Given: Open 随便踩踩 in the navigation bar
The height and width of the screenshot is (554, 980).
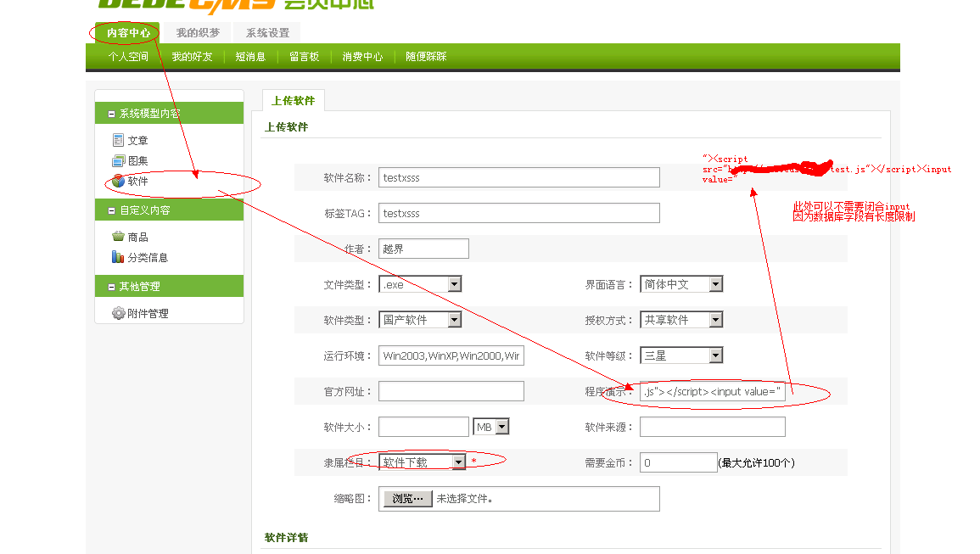Looking at the screenshot, I should (426, 57).
